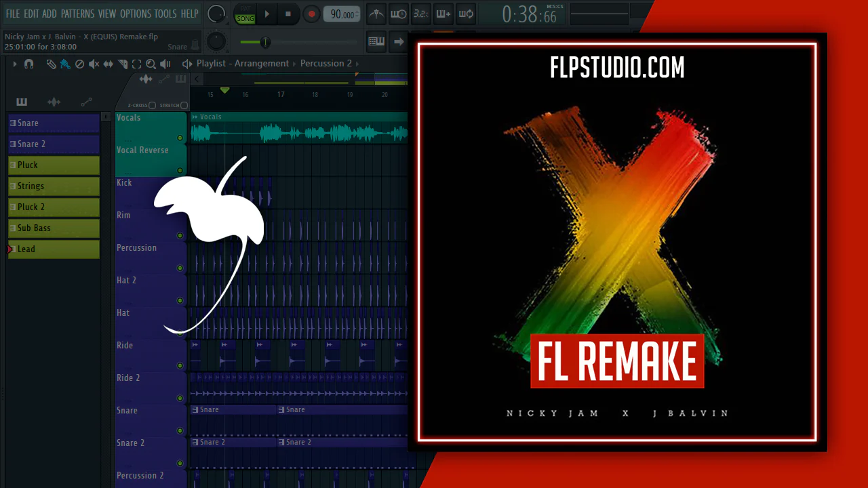Screen dimensions: 868x488
Task: Toggle wait for input icon
Action: [x=398, y=14]
